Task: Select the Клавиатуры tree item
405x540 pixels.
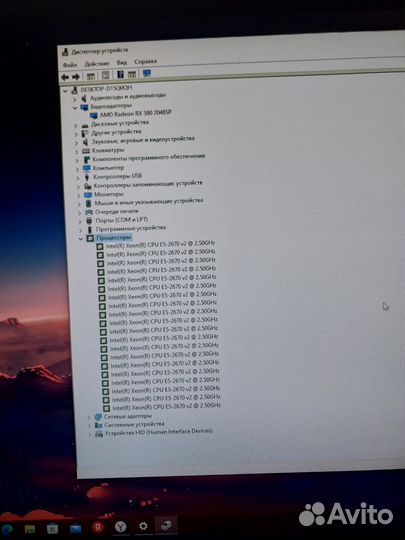Action: 108,150
